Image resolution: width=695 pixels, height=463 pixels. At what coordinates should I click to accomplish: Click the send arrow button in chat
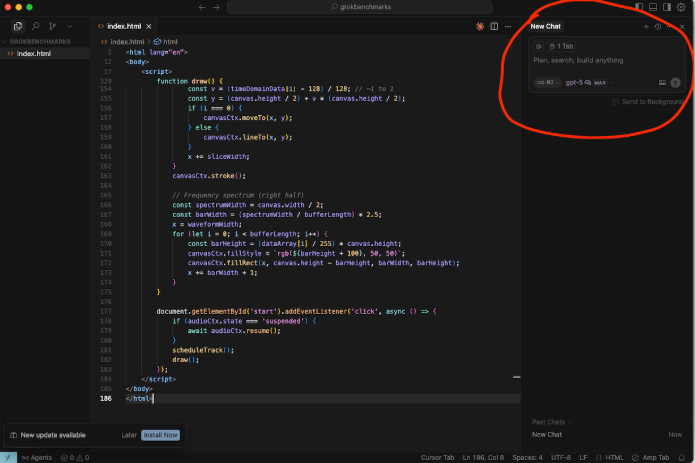pyautogui.click(x=675, y=83)
